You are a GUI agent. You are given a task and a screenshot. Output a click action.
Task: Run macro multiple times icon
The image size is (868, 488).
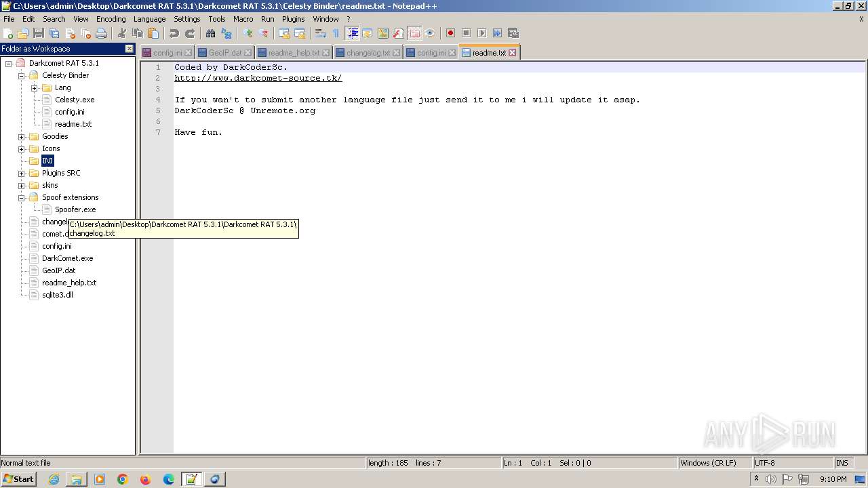497,33
